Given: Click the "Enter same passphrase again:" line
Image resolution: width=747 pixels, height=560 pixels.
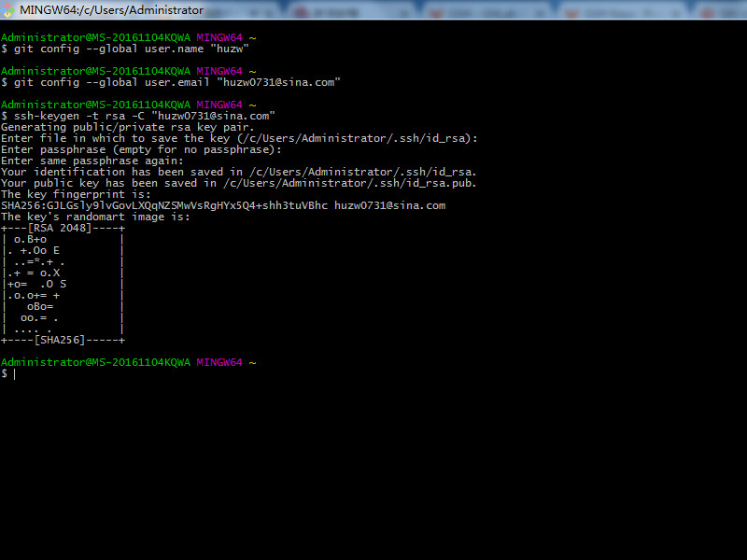Looking at the screenshot, I should coord(92,161).
